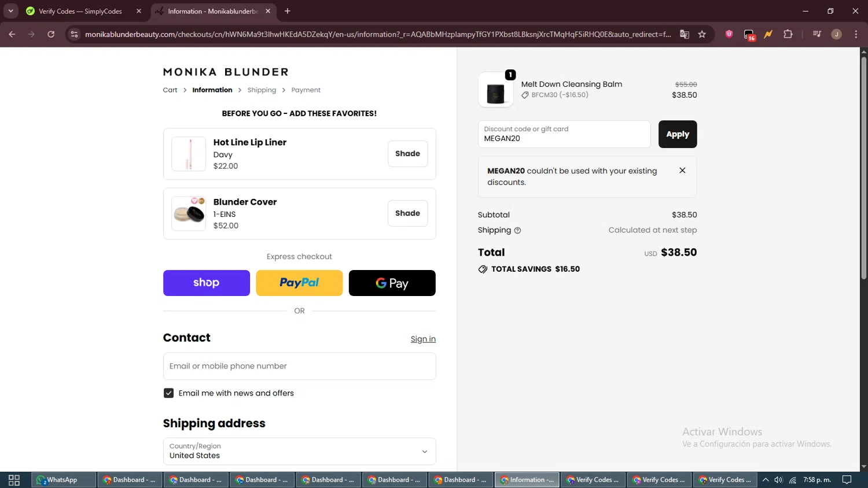Open the browser extensions puzzle icon
Viewport: 868px width, 488px height.
coord(788,34)
